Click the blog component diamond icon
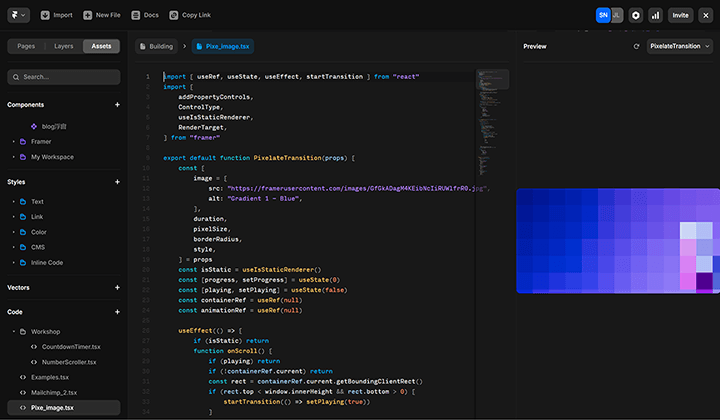The image size is (720, 420). coord(34,126)
